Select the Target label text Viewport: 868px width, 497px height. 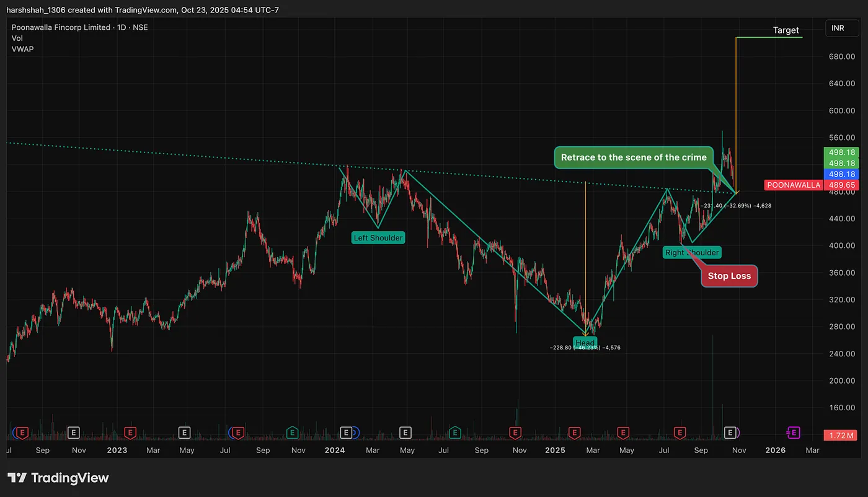click(x=786, y=30)
